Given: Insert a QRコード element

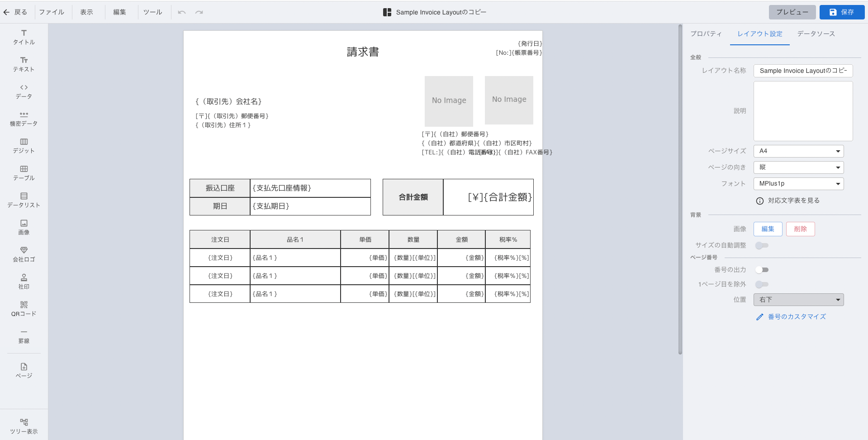Looking at the screenshot, I should click(24, 309).
